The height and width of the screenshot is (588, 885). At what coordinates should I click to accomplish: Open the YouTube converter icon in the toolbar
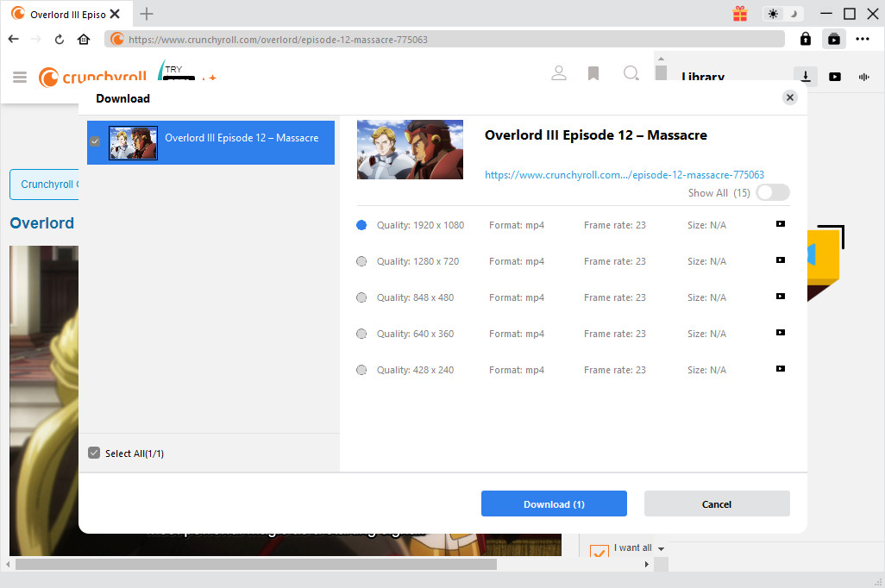coord(835,77)
